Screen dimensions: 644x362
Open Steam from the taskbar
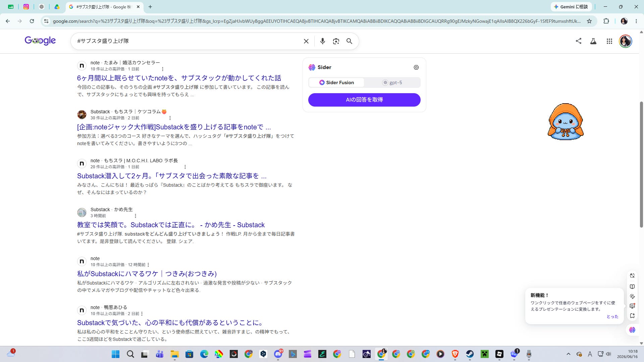[470, 354]
